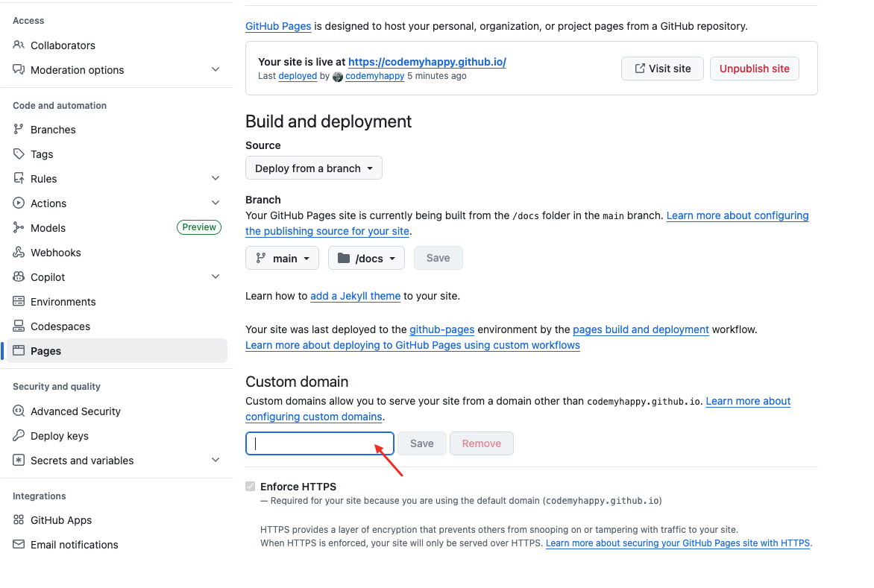Image resolution: width=874 pixels, height=588 pixels.
Task: Click the Rules icon in sidebar
Action: (x=19, y=178)
